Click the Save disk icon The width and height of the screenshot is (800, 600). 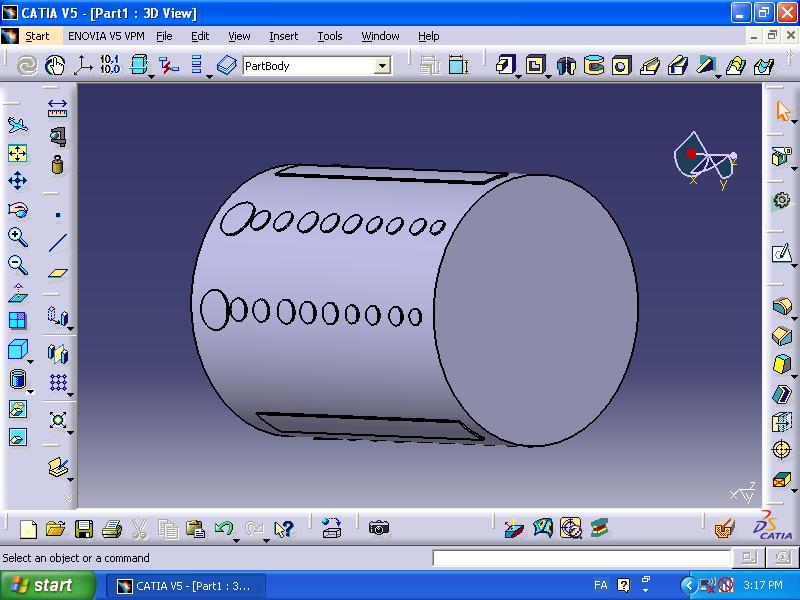(84, 528)
